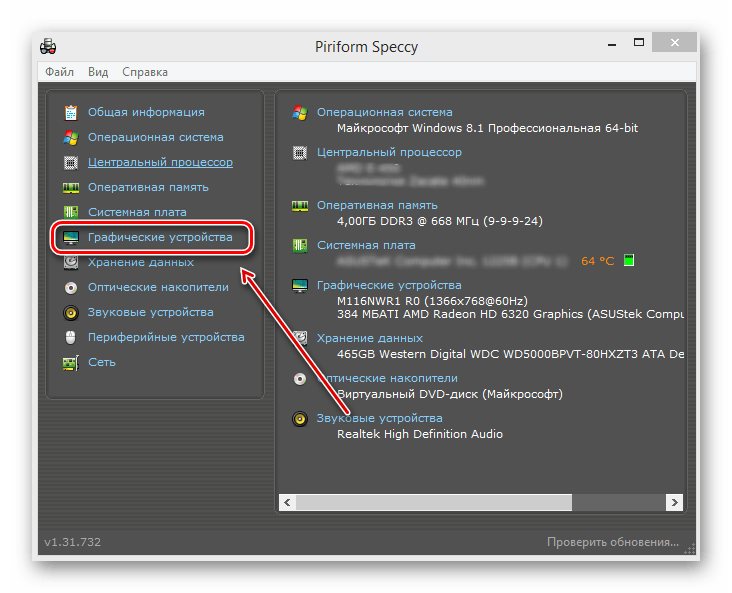Click optical disc icon in summary panel
The height and width of the screenshot is (593, 732).
[x=300, y=379]
